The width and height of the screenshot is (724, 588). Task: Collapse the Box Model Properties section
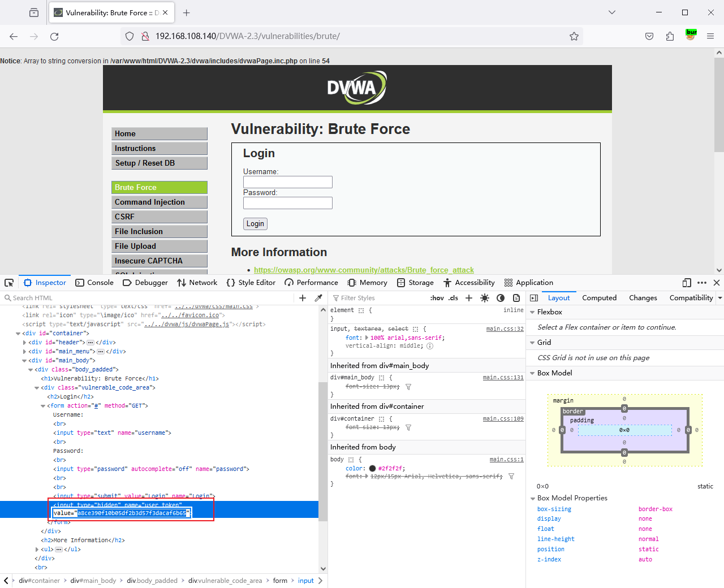click(x=532, y=498)
